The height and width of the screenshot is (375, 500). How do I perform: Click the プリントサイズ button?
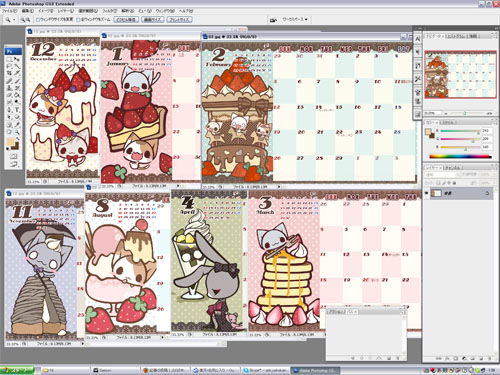179,20
